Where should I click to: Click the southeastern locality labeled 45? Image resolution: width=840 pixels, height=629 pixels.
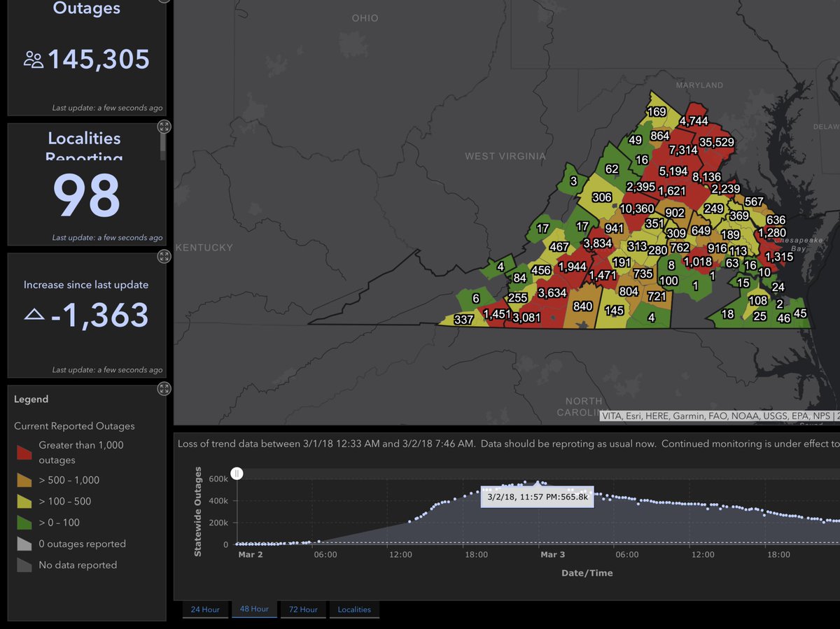[800, 313]
